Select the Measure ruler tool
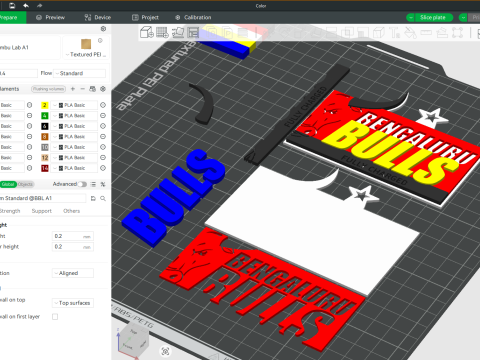The width and height of the screenshot is (480, 360). click(426, 32)
